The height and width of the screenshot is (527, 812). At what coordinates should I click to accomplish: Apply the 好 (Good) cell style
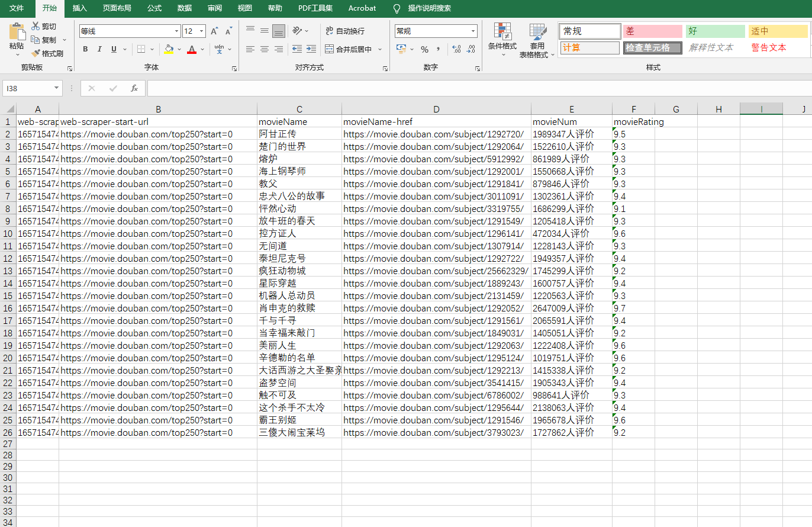pyautogui.click(x=715, y=31)
